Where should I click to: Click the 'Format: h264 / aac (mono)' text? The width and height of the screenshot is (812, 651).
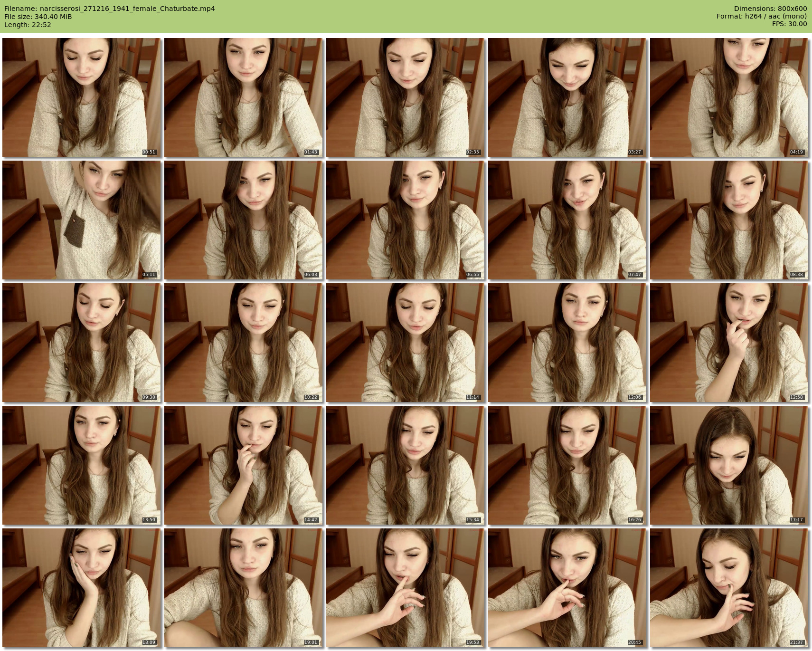pos(762,17)
